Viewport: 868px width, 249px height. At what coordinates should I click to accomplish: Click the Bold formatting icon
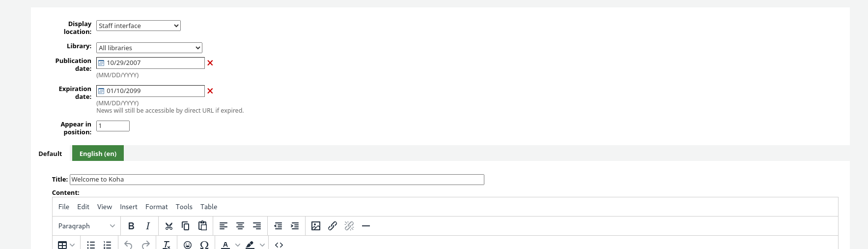(131, 226)
